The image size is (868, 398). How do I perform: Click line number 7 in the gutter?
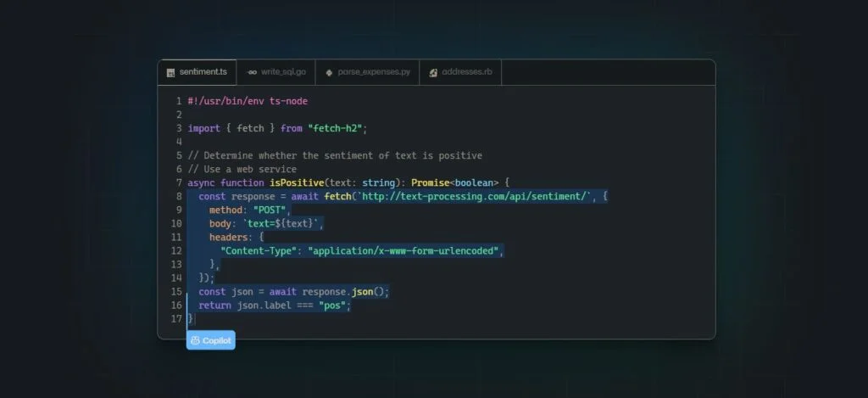[x=179, y=182]
